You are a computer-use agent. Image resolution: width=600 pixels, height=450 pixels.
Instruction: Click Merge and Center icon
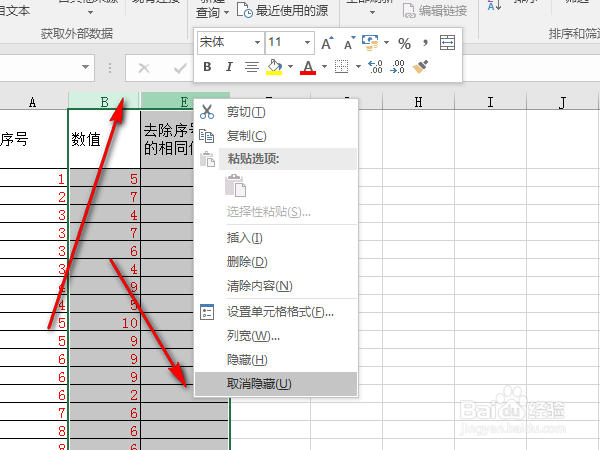tap(447, 42)
